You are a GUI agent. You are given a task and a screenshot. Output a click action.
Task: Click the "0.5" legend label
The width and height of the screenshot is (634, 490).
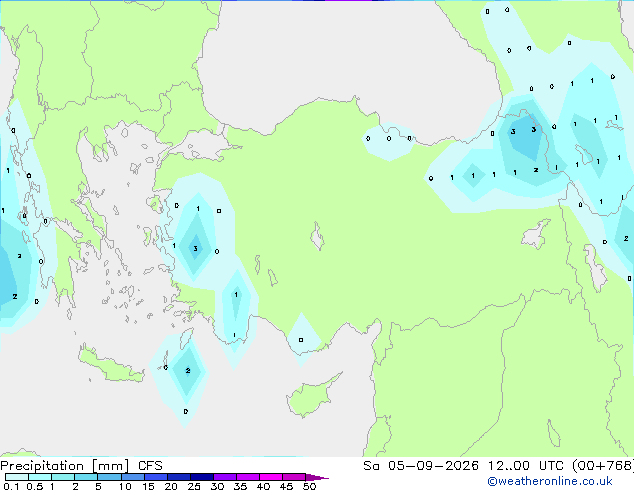34,486
